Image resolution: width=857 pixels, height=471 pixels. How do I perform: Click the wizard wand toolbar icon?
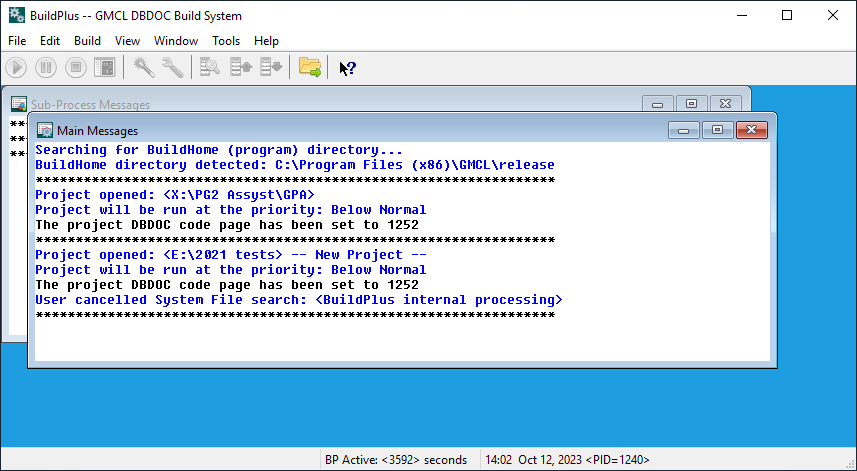tap(143, 68)
